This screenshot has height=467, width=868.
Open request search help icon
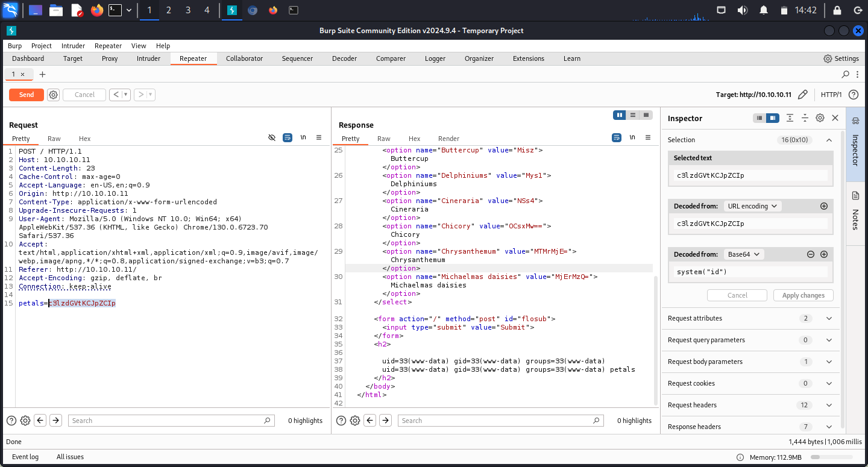coord(11,421)
